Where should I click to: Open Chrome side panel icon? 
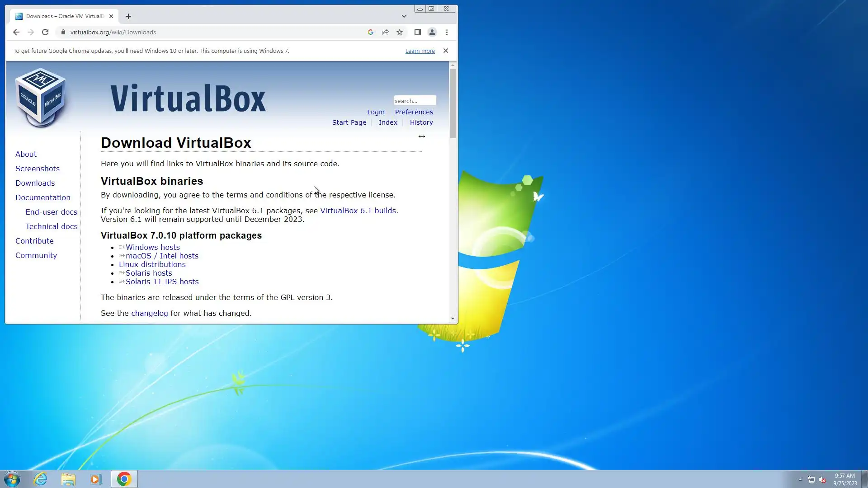(x=418, y=32)
